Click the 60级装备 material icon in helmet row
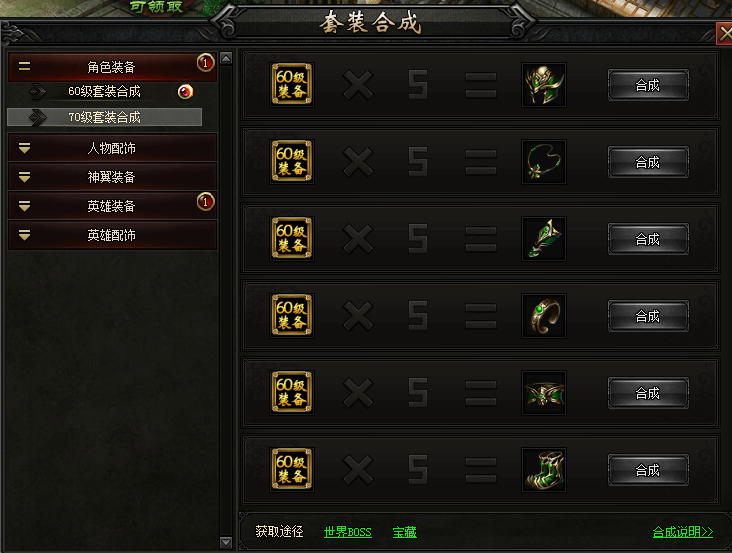Viewport: 732px width, 553px height. [292, 85]
